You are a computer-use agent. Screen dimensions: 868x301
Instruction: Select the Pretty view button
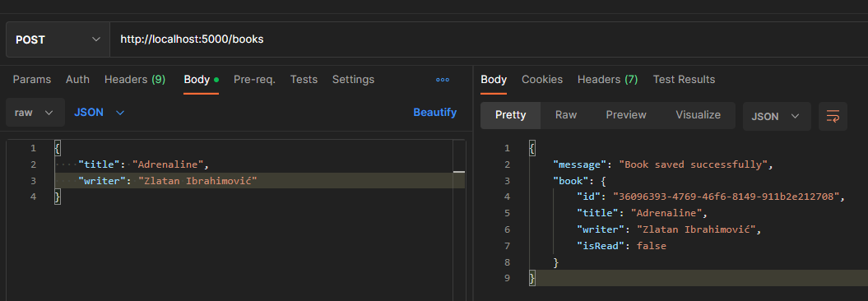point(510,115)
